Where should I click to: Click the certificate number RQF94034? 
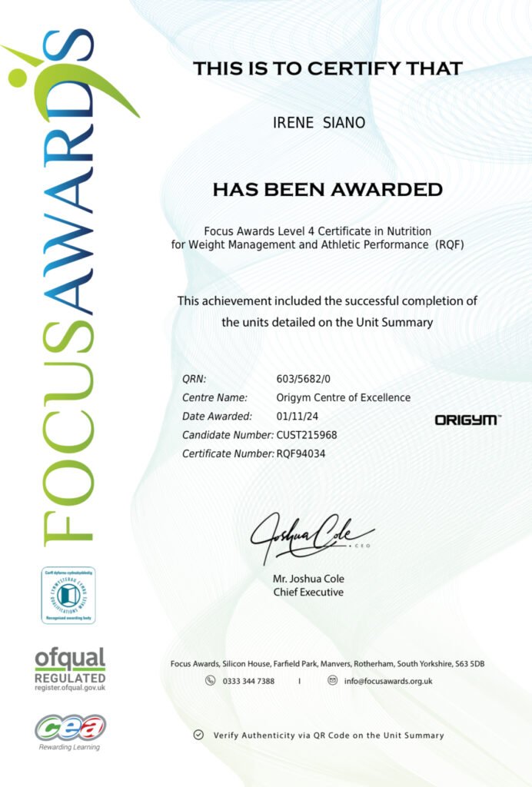[x=301, y=453]
